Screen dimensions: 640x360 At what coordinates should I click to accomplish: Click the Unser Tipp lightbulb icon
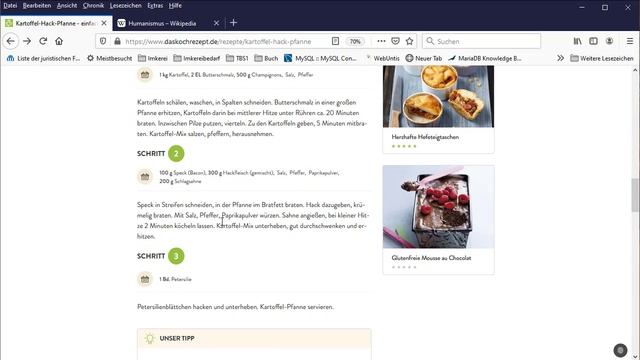pyautogui.click(x=150, y=338)
